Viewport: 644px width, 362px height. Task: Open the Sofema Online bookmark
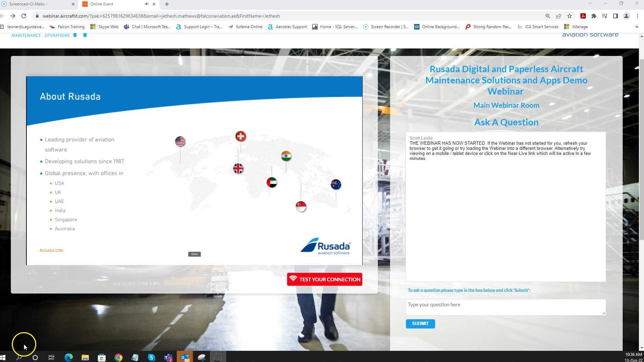point(245,27)
